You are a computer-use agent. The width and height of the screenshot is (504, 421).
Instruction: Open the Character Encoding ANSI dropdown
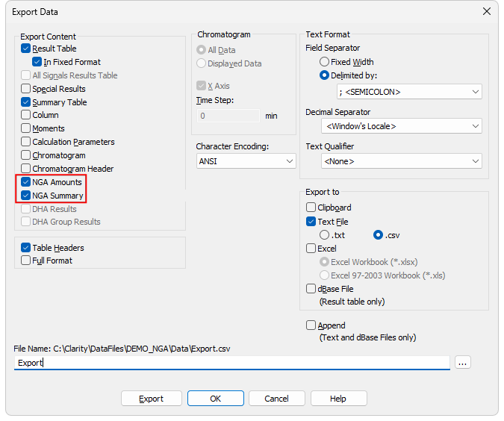246,161
